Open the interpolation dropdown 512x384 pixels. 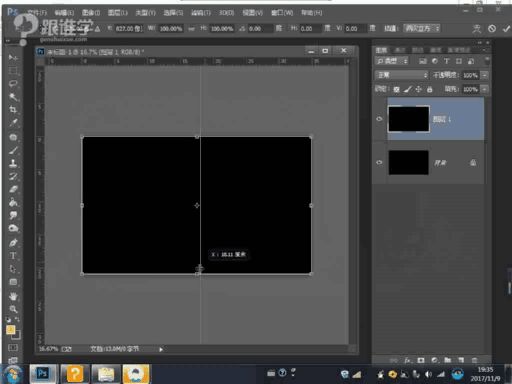click(422, 29)
